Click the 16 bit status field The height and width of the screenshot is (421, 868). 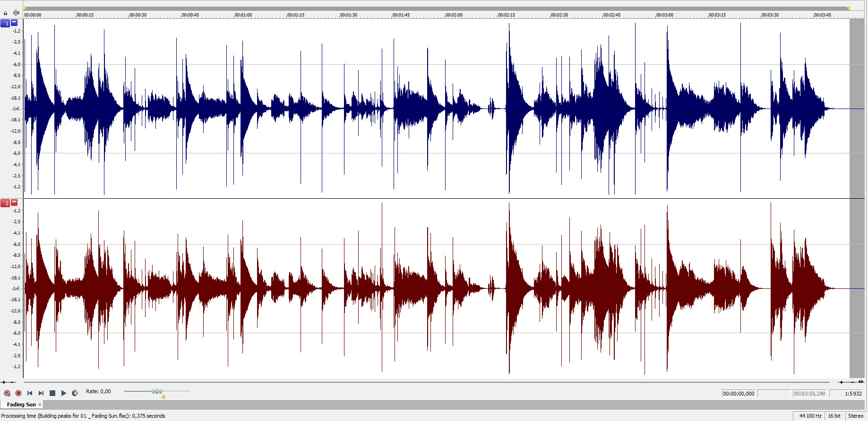click(x=834, y=416)
